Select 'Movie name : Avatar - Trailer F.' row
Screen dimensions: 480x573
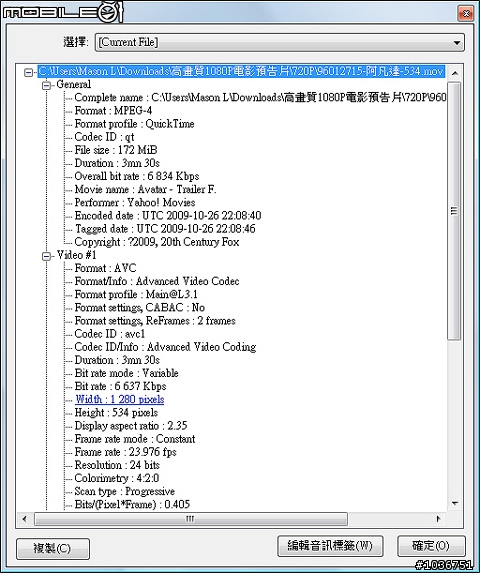(145, 189)
